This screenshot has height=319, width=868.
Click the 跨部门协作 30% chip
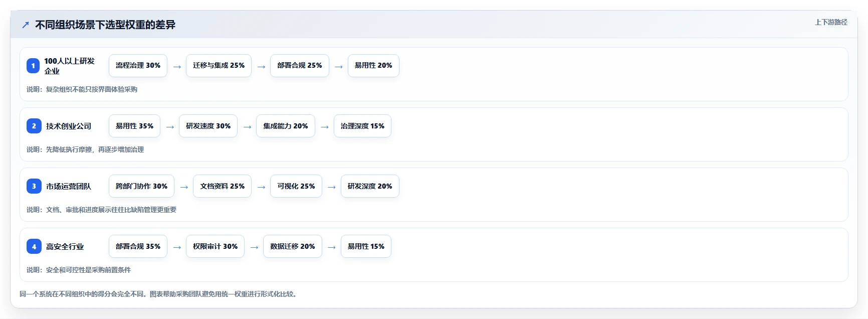point(141,186)
